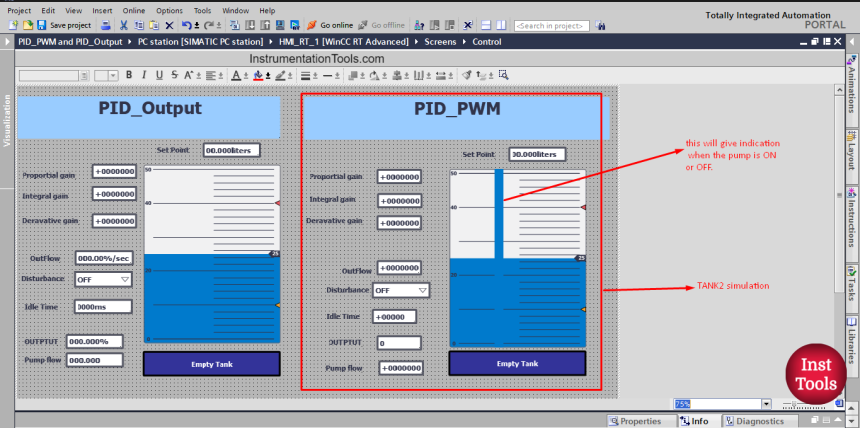The width and height of the screenshot is (860, 428).
Task: Split editor space vertically icon
Action: [x=501, y=25]
